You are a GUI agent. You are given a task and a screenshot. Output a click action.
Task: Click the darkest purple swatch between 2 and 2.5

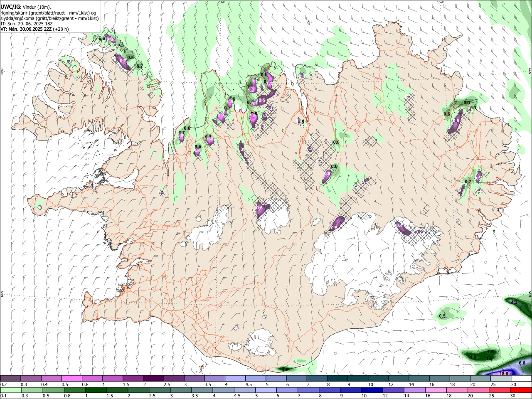click(153, 379)
